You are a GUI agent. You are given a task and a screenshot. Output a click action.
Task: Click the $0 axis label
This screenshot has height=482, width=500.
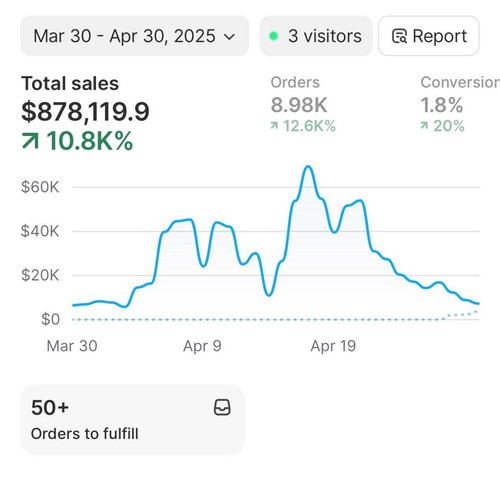50,319
